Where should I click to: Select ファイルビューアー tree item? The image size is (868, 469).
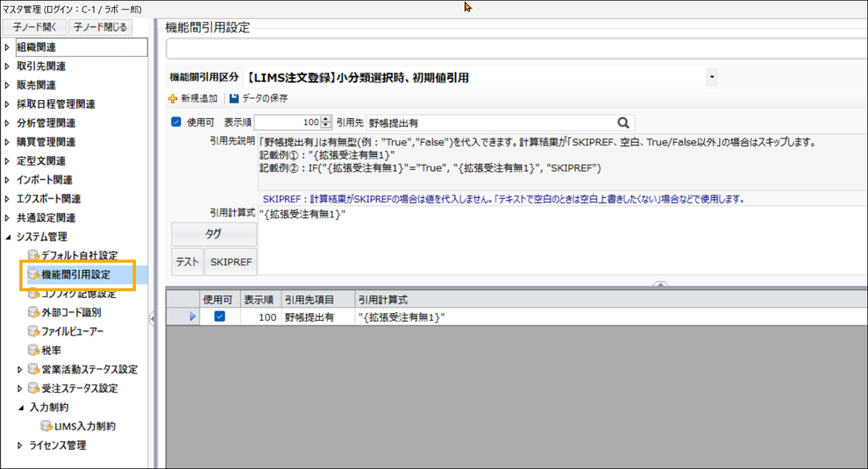(73, 331)
